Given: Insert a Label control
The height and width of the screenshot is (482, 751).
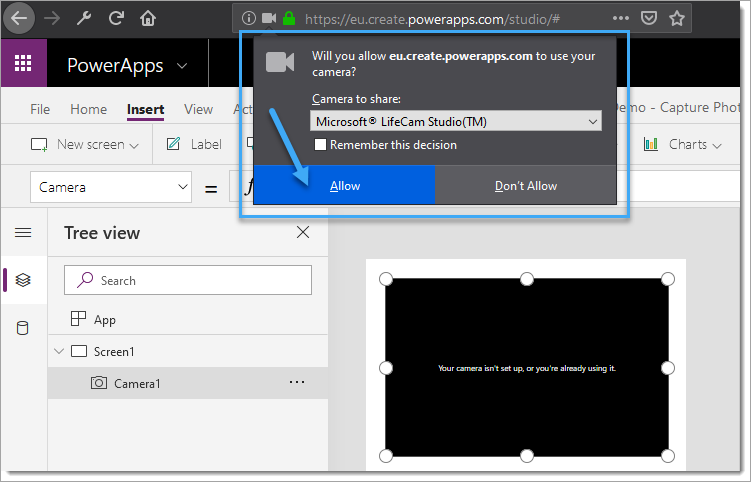Looking at the screenshot, I should 194,144.
